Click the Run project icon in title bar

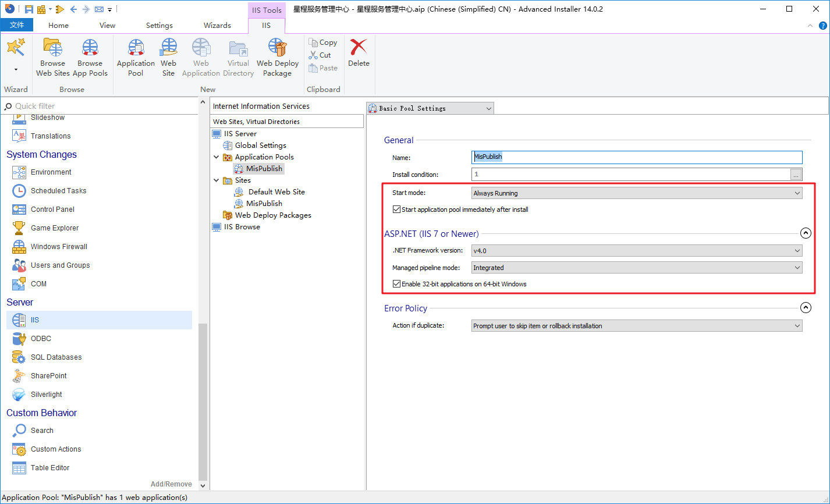pyautogui.click(x=60, y=9)
